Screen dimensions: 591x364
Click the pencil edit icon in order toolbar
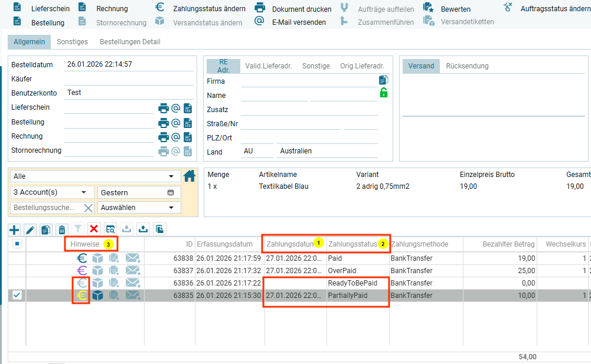(x=30, y=229)
